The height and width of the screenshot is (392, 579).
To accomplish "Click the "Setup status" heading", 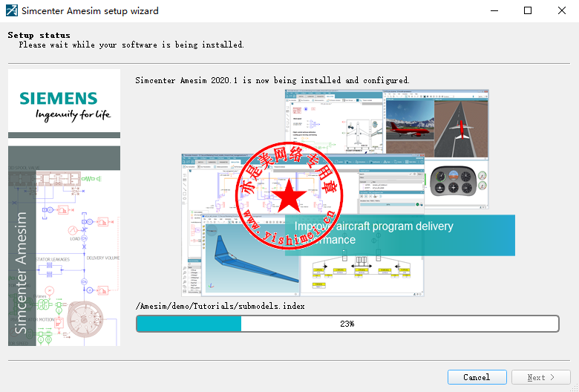I will (39, 35).
